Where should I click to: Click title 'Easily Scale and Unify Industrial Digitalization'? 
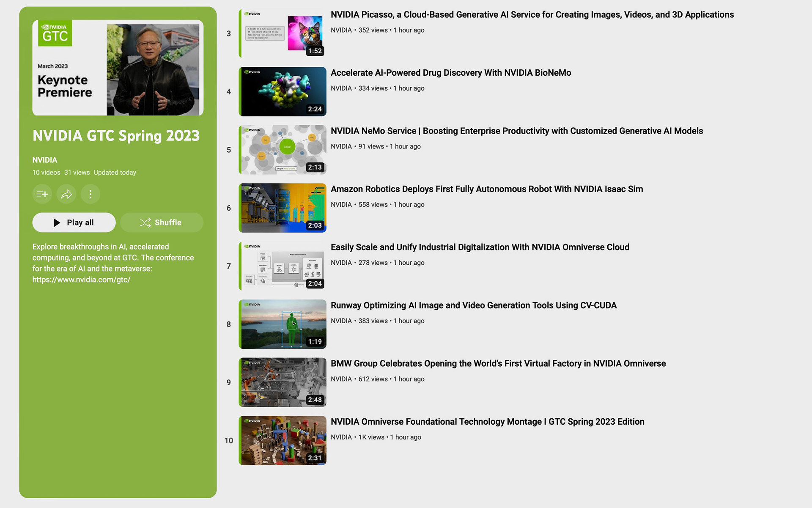[x=480, y=247]
